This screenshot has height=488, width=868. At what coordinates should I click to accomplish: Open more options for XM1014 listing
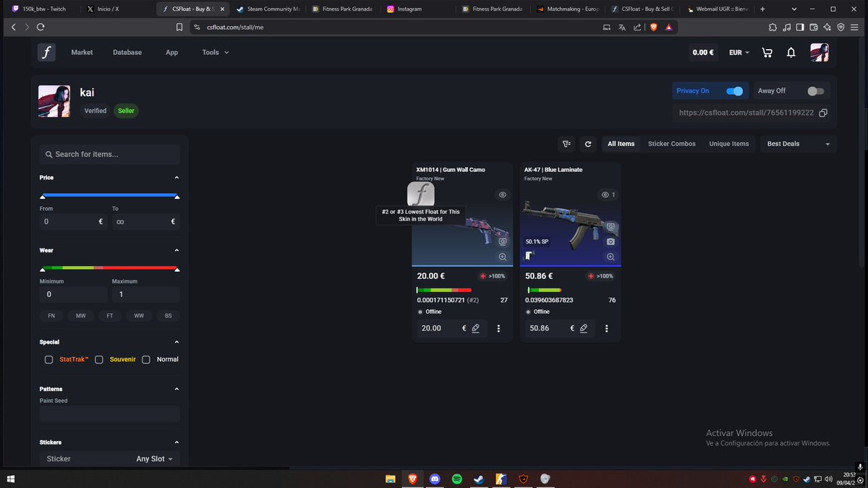coord(498,328)
